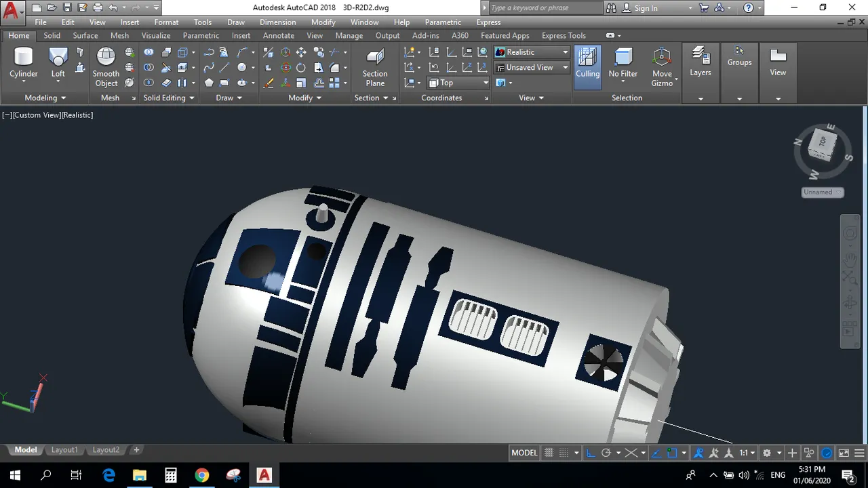Viewport: 868px width, 488px height.
Task: Switch to the Visualize ribbon tab
Action: tap(156, 35)
